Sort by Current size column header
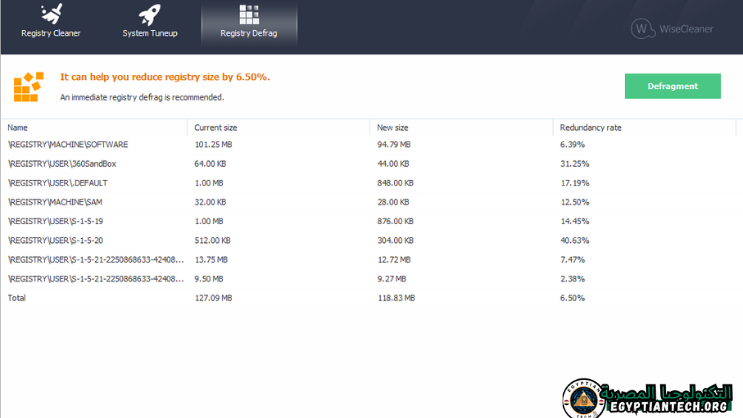 tap(216, 127)
